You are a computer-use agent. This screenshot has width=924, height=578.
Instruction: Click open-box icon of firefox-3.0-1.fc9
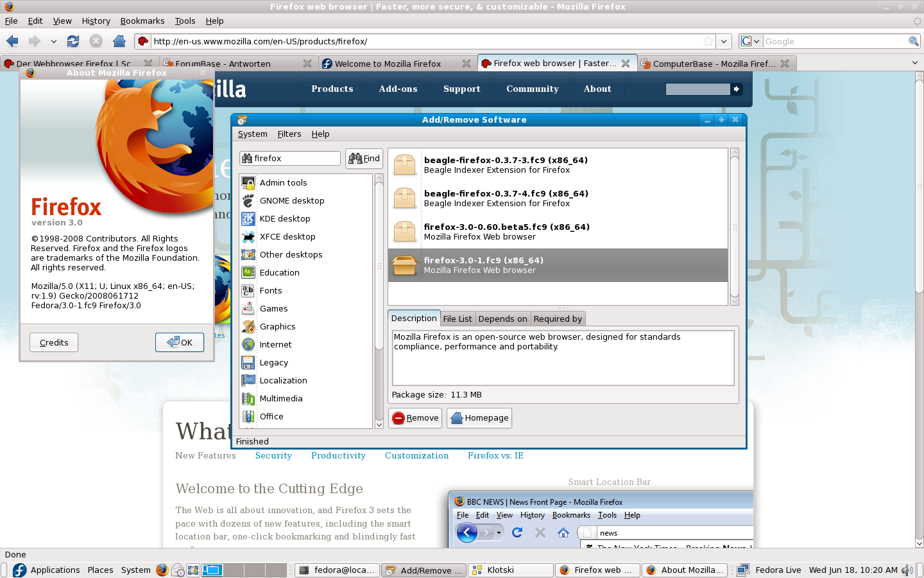point(404,265)
